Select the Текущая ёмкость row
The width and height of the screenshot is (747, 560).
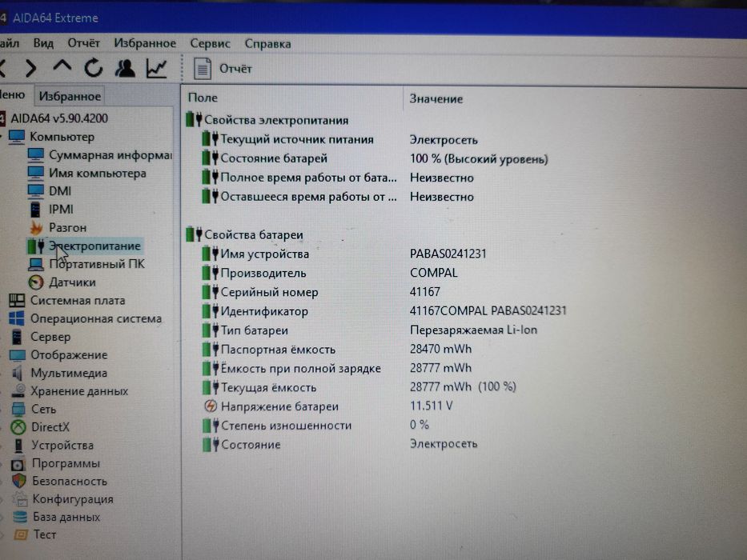[x=268, y=388]
